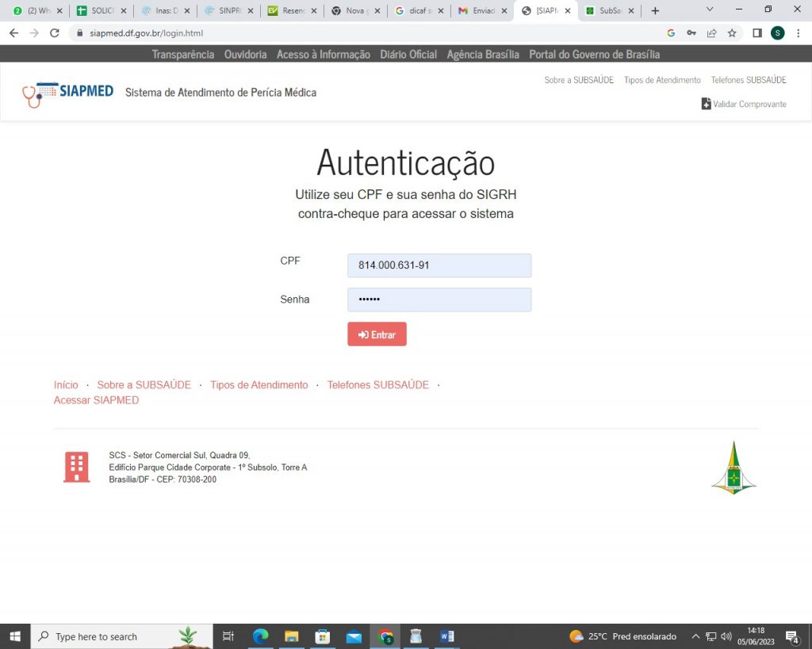
Task: Click the Distrito Federal coat of arms
Action: [x=733, y=468]
